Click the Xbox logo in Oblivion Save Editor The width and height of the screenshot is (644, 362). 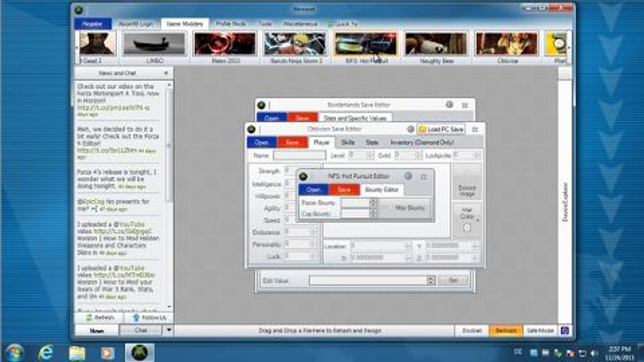pos(251,129)
